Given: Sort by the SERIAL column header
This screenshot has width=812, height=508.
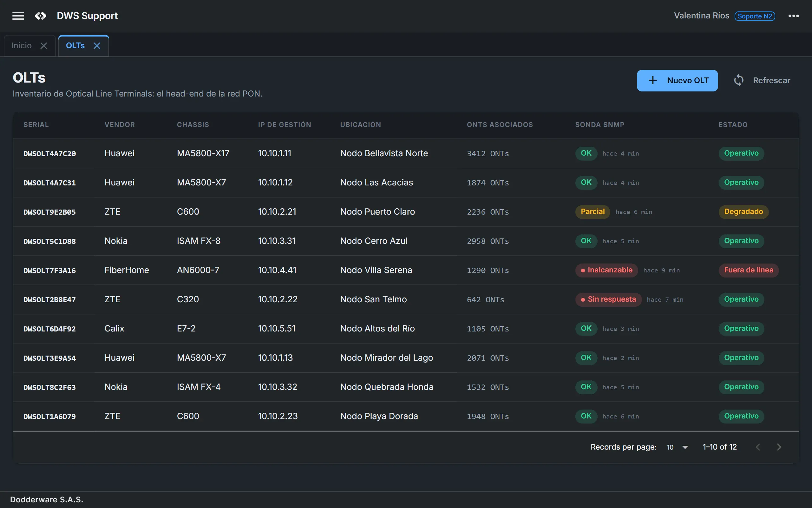Looking at the screenshot, I should pyautogui.click(x=36, y=125).
